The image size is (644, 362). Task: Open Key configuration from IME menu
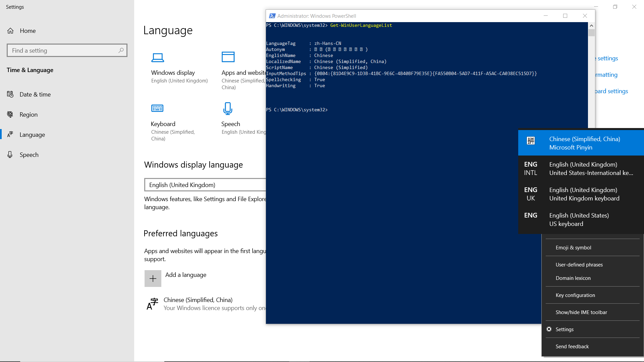click(592, 295)
